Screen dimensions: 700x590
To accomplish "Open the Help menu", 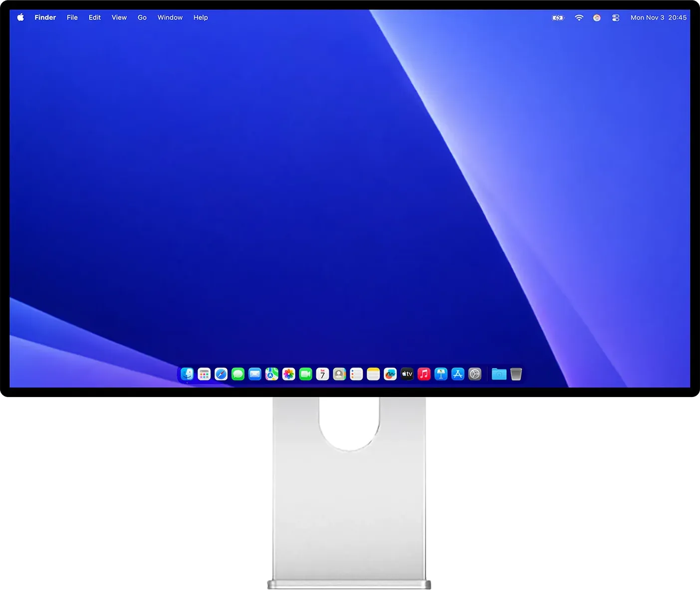I will coord(201,17).
